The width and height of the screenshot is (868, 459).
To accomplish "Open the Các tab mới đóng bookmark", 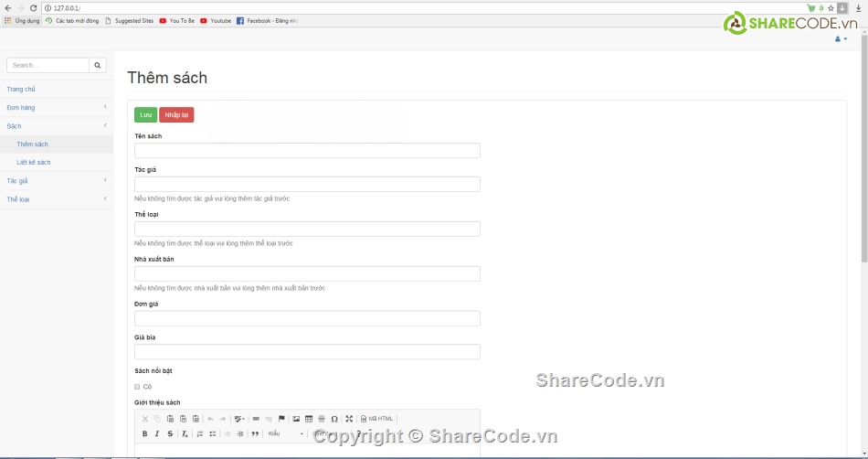I will [72, 20].
